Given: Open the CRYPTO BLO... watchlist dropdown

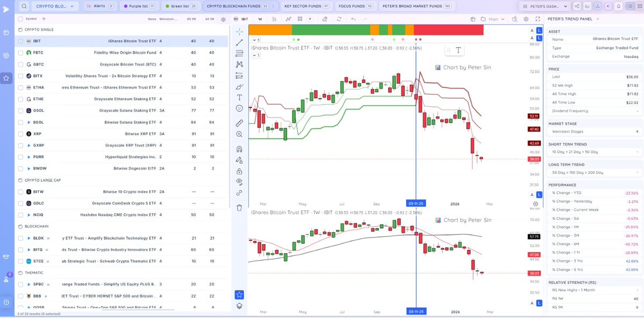Looking at the screenshot, I should tap(55, 6).
